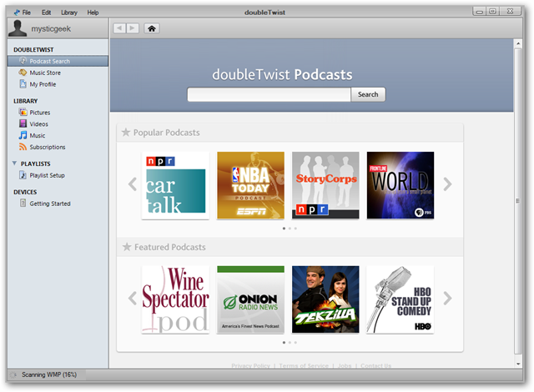Open the Library menu
The height and width of the screenshot is (392, 534).
(x=69, y=13)
